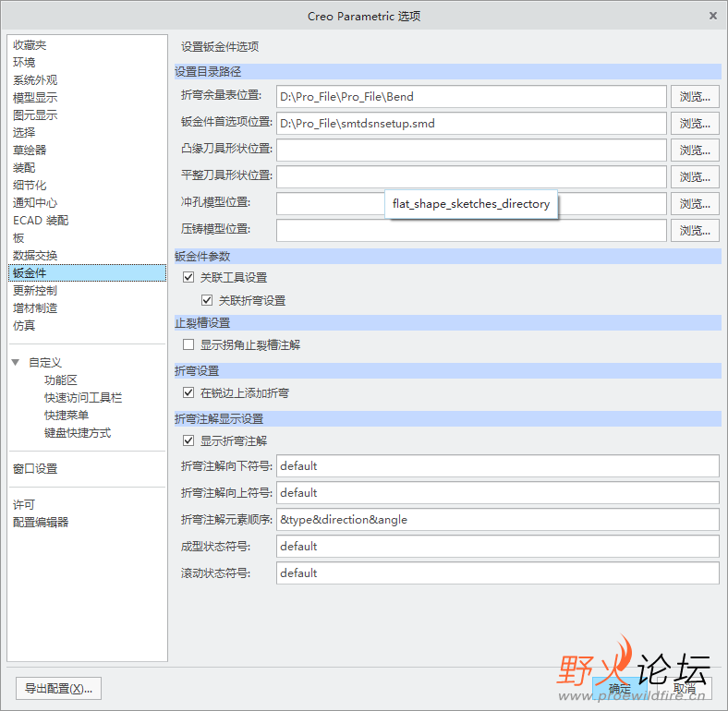Open 图元显示 options
The image size is (728, 711).
[x=35, y=115]
